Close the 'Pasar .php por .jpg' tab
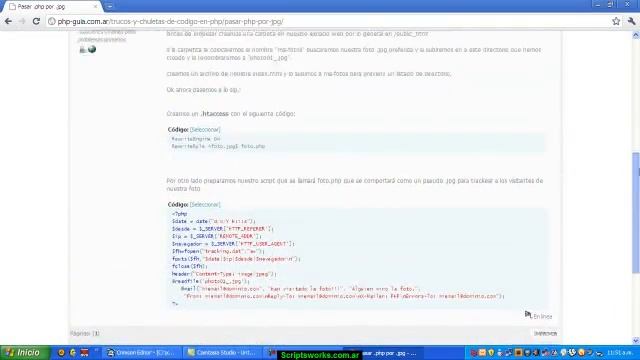The image size is (640, 360). click(96, 7)
